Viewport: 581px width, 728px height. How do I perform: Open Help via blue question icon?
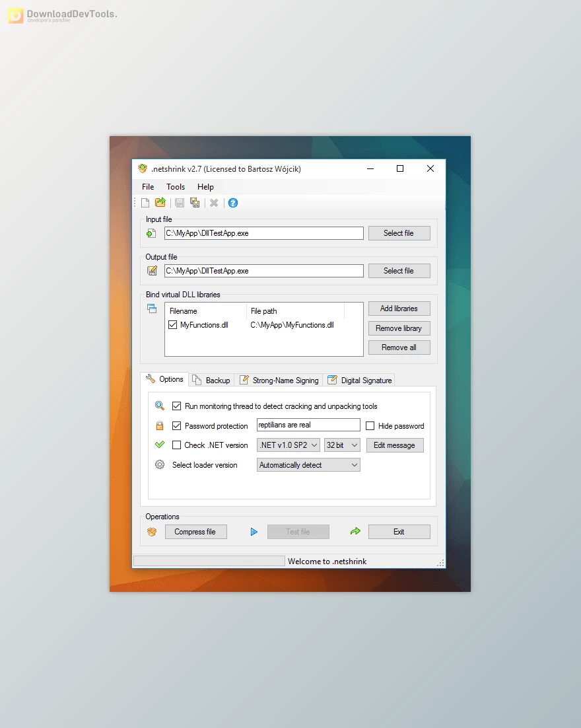pyautogui.click(x=233, y=203)
